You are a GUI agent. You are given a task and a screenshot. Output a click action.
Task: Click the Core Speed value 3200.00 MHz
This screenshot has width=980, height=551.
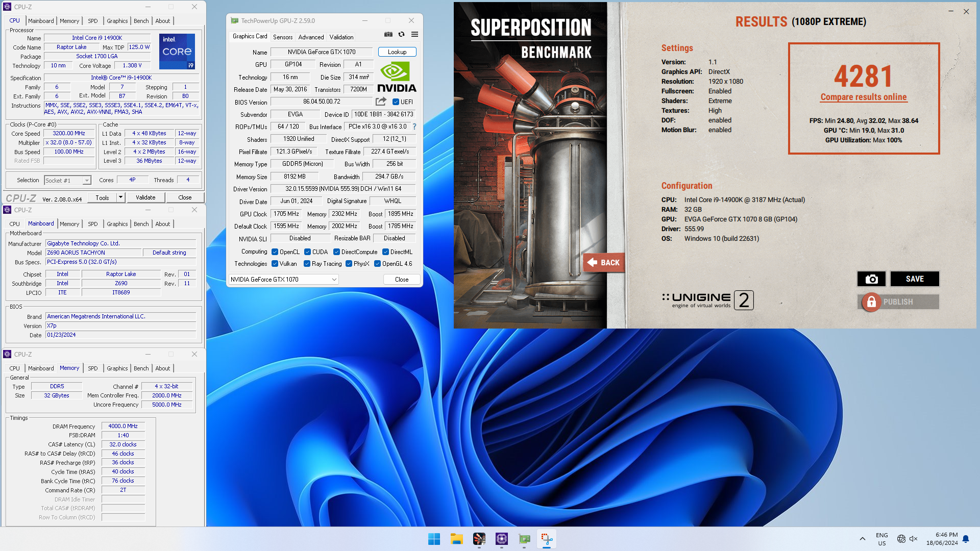pyautogui.click(x=69, y=134)
